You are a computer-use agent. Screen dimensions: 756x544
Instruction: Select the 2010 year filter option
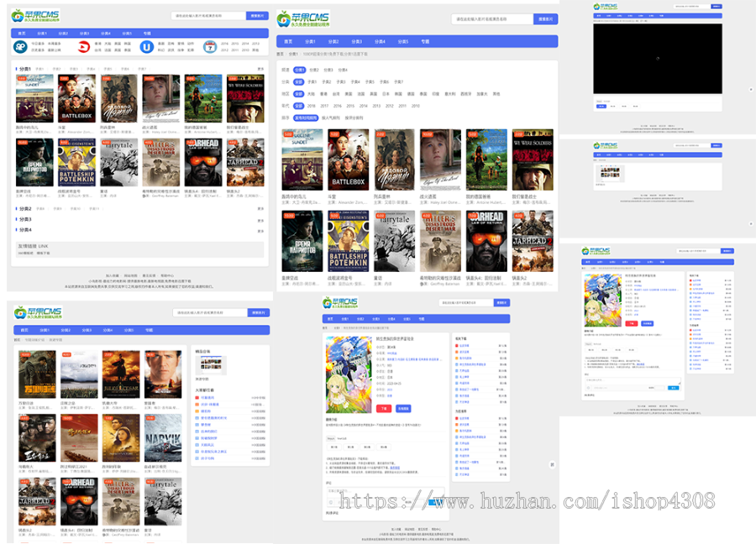tap(416, 106)
